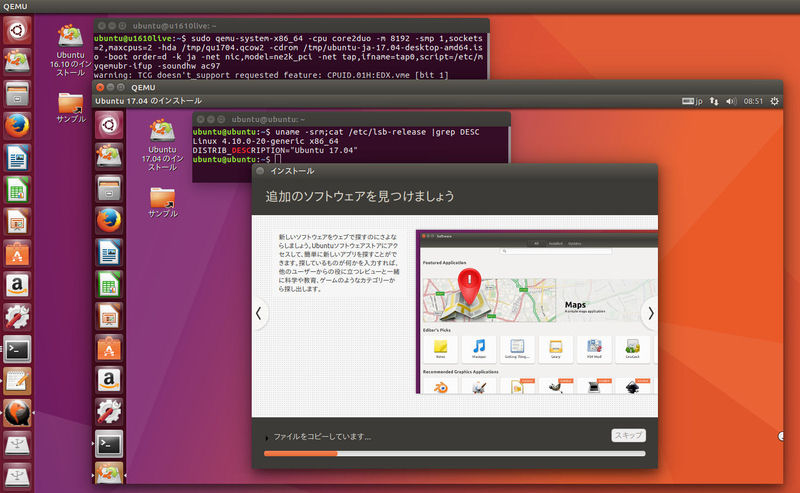Open the session gear menu in guest panel
800x493 pixels.
click(774, 101)
